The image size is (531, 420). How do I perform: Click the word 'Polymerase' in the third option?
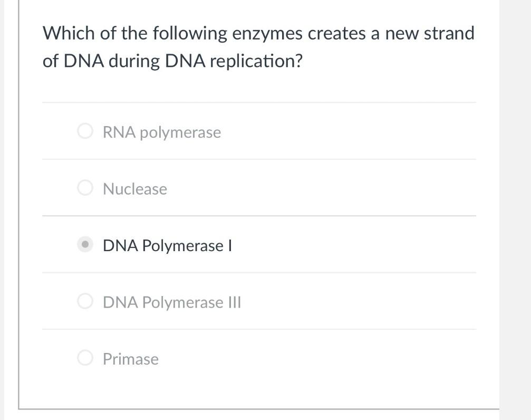[x=183, y=245]
